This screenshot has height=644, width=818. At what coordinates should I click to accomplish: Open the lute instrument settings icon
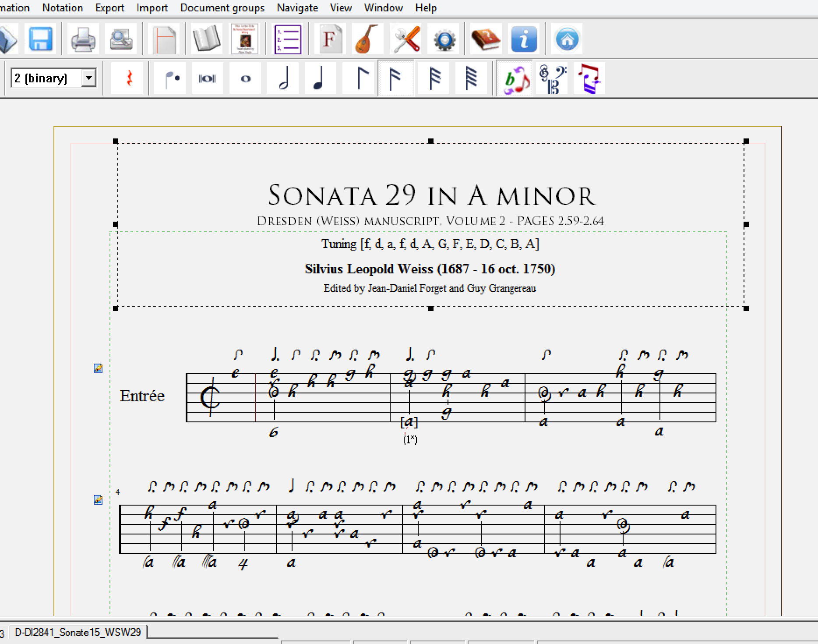367,39
